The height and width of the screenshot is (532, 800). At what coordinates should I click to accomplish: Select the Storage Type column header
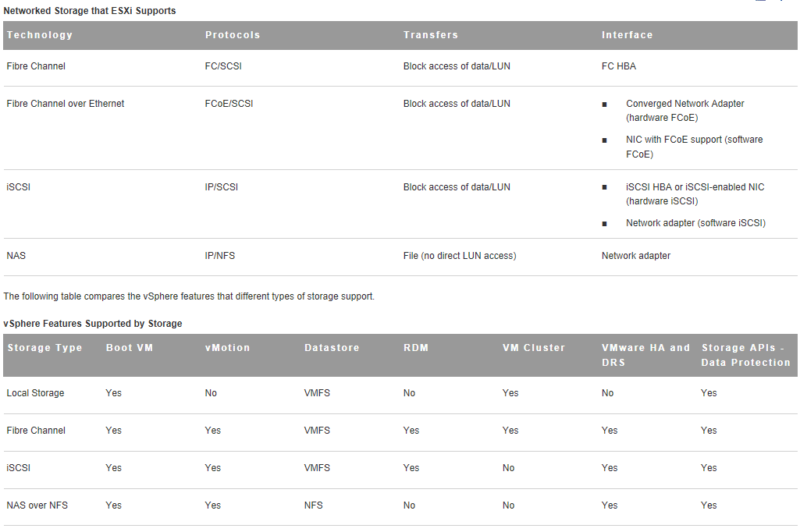pos(44,348)
